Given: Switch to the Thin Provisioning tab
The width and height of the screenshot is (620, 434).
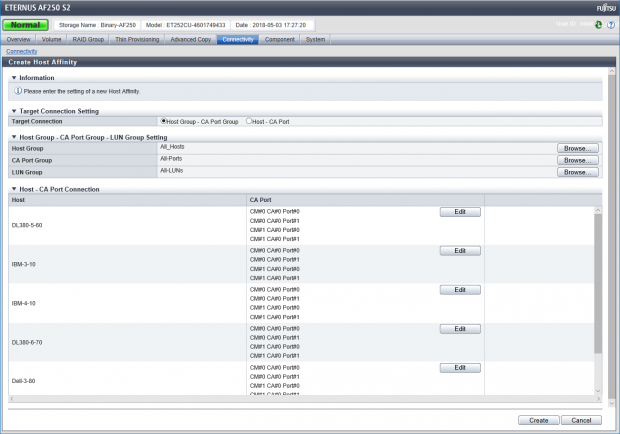Looking at the screenshot, I should click(x=137, y=40).
